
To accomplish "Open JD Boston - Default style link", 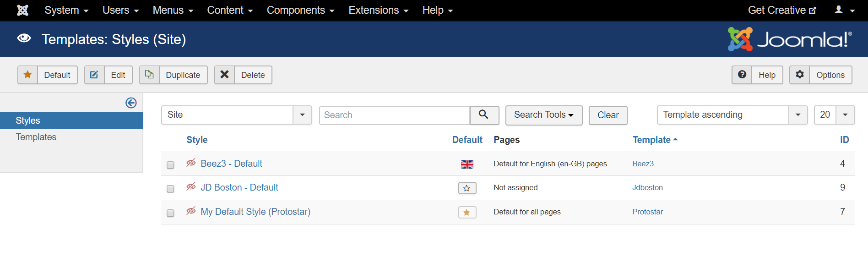I will tap(239, 187).
